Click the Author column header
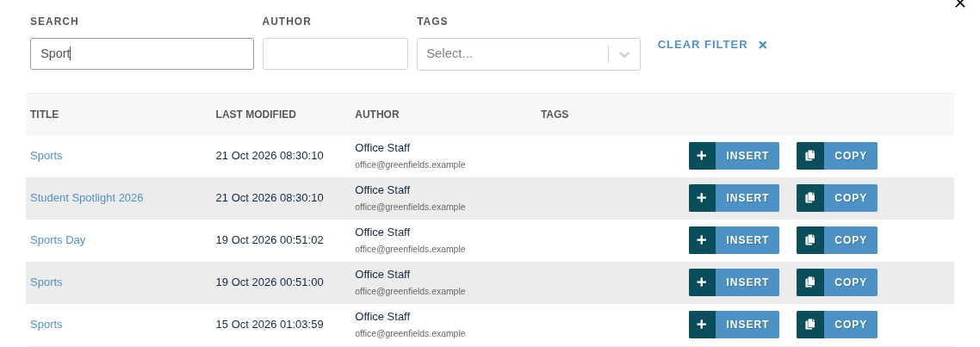 tap(377, 115)
